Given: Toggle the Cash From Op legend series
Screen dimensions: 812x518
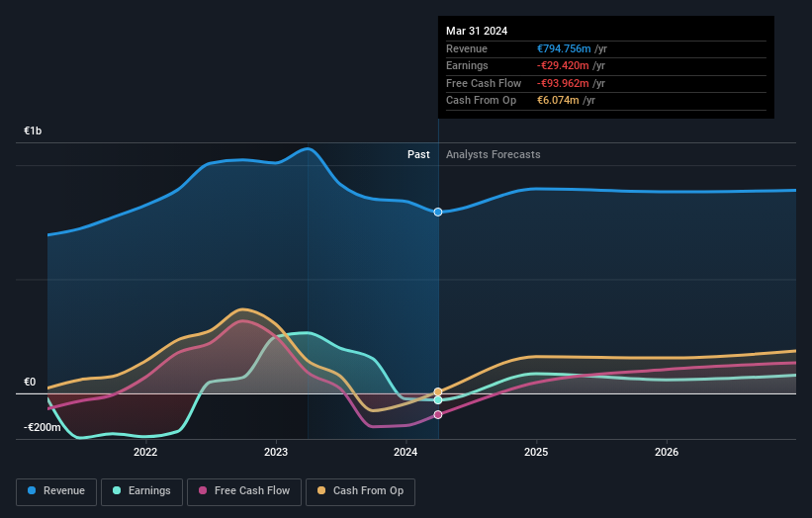Looking at the screenshot, I should coord(360,491).
